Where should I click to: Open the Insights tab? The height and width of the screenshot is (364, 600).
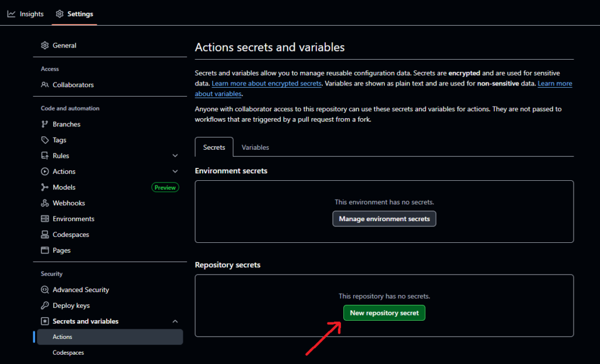[26, 13]
